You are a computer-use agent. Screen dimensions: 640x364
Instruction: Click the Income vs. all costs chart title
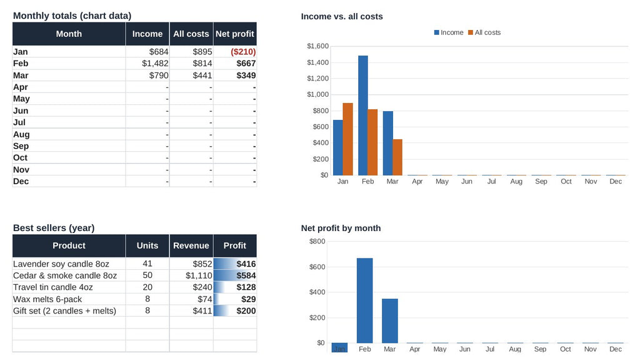tap(342, 17)
